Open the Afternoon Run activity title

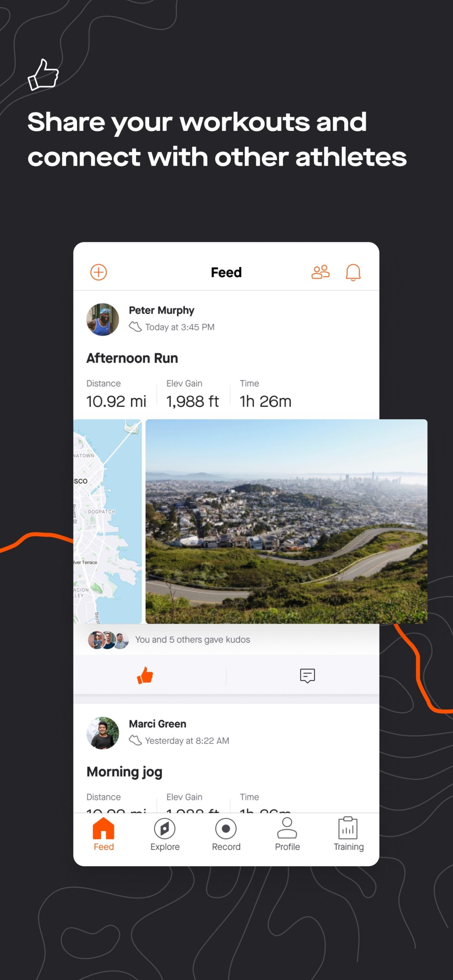pyautogui.click(x=132, y=358)
